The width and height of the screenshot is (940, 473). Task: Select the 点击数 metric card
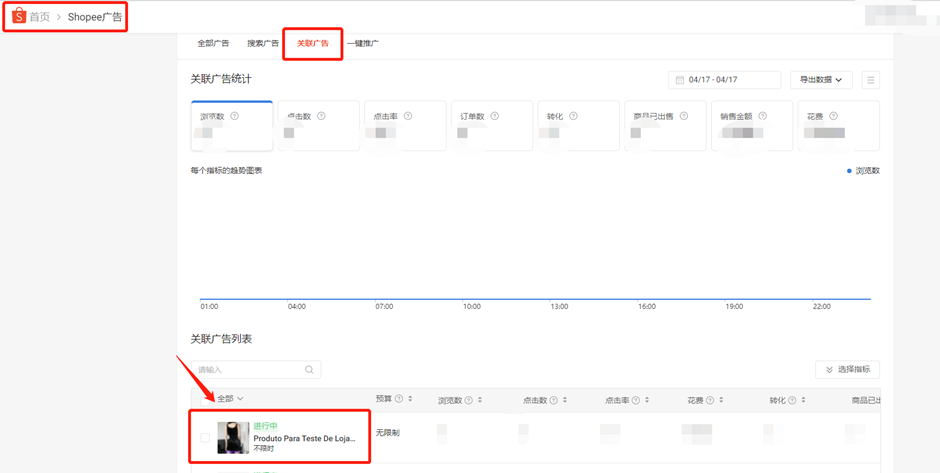(318, 125)
